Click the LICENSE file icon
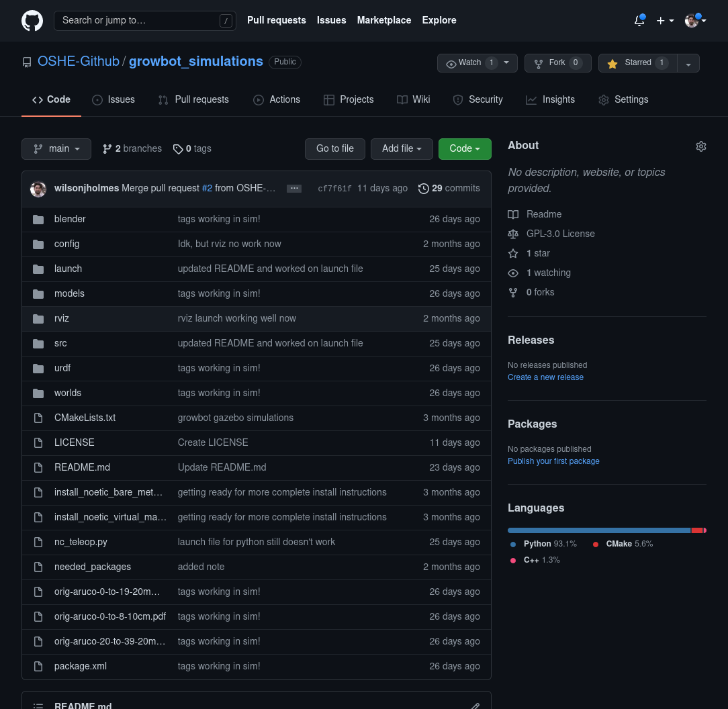The image size is (728, 709). (38, 443)
